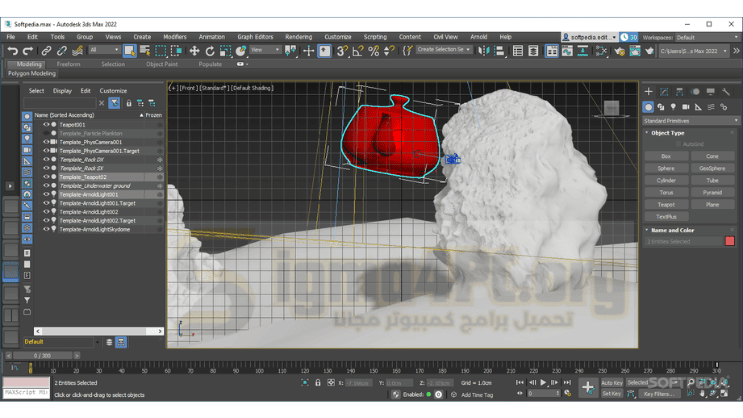Click the Teapot primitive button
743x418 pixels.
(x=666, y=204)
